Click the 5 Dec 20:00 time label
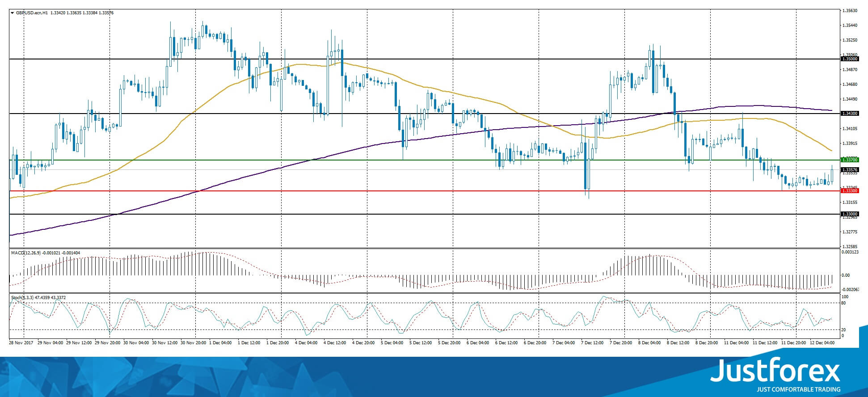868x397 pixels. pyautogui.click(x=449, y=343)
